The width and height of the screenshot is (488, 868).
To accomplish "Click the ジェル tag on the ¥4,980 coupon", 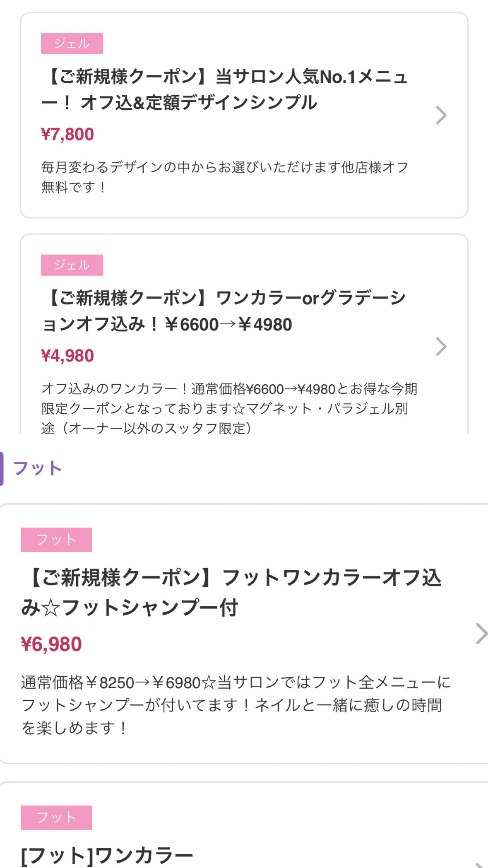I will point(72,265).
